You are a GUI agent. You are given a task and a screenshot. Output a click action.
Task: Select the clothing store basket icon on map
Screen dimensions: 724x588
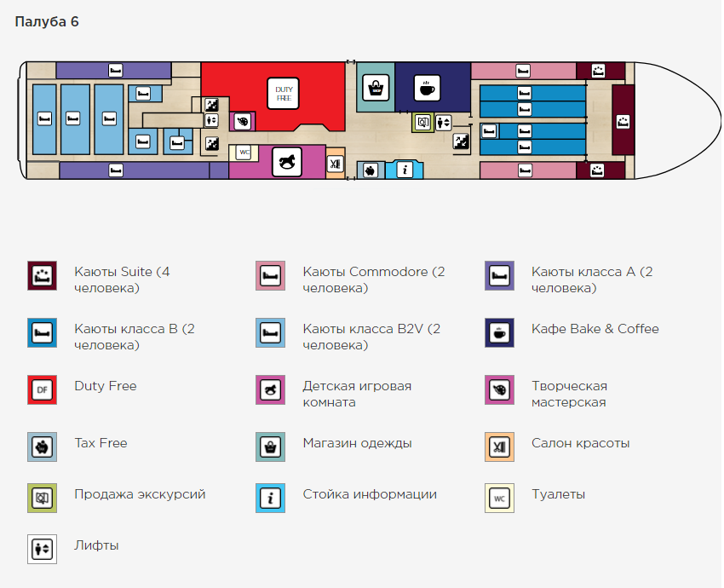374,88
